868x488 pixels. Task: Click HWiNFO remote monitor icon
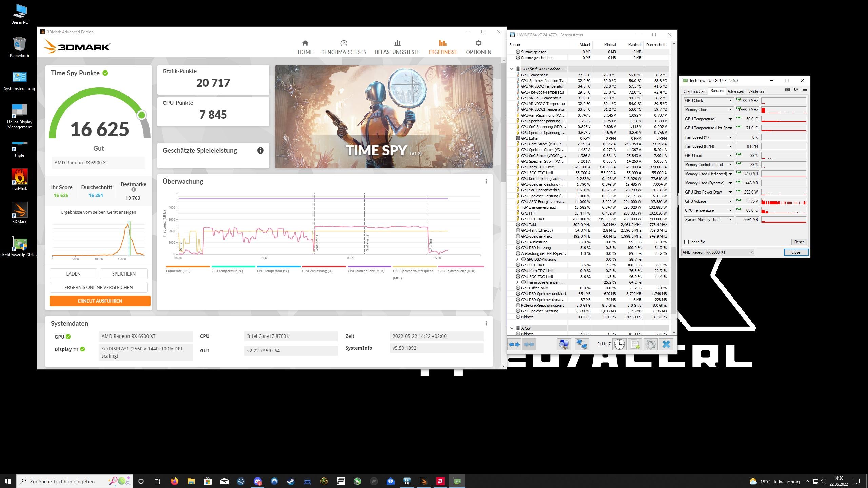(x=564, y=344)
